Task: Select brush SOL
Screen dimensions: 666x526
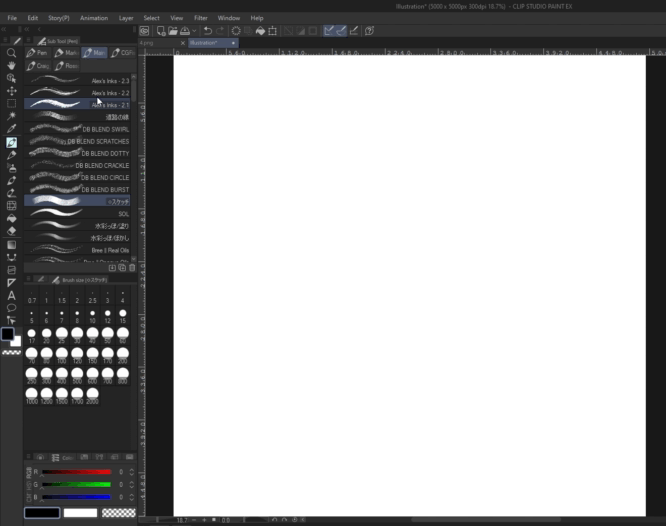Action: click(77, 213)
